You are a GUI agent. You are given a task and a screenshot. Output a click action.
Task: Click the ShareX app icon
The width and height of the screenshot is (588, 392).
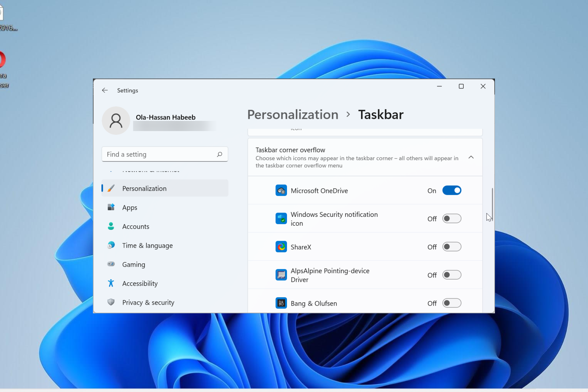[x=281, y=247]
